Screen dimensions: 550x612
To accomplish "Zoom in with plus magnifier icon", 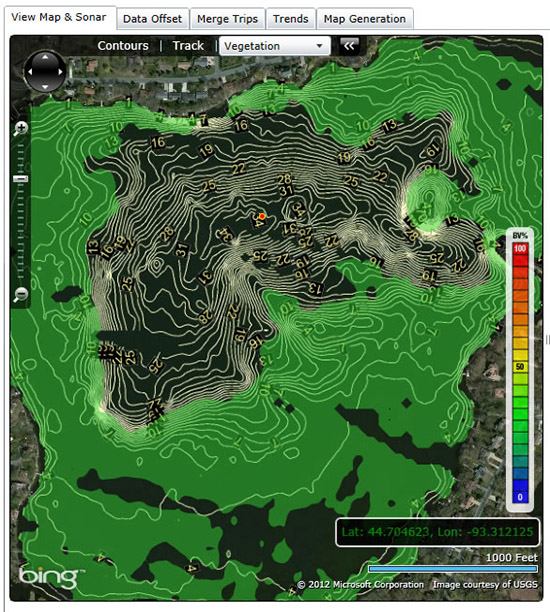I will tap(21, 128).
